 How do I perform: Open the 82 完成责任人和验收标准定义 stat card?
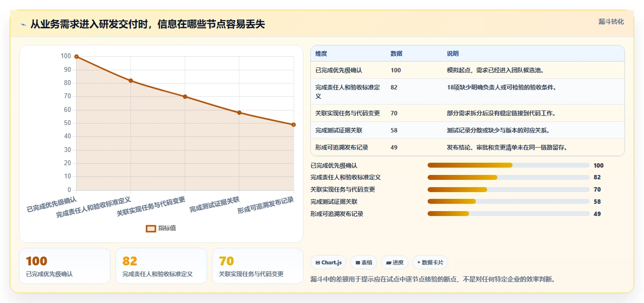[161, 266]
